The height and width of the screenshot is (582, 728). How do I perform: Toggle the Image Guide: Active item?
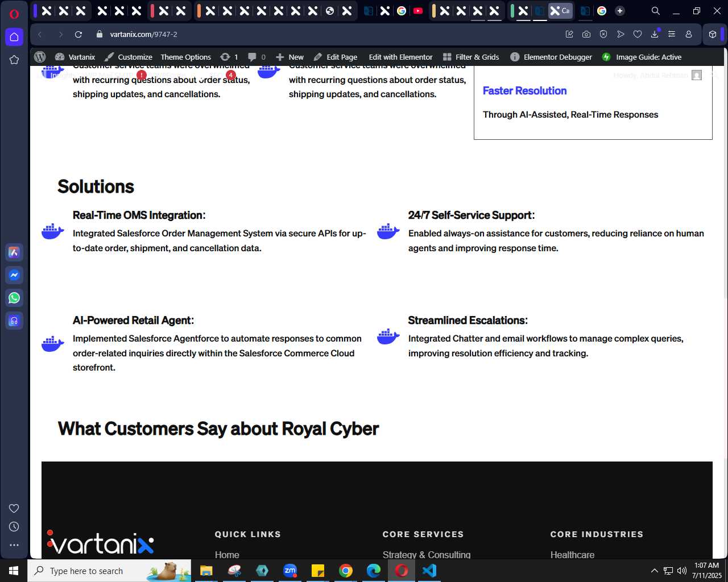pos(642,57)
